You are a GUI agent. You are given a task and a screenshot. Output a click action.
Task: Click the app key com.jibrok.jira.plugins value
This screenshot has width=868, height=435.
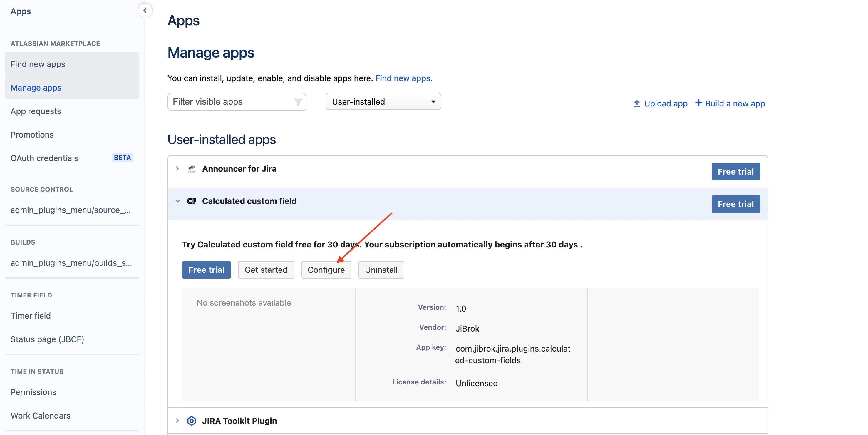click(x=512, y=354)
